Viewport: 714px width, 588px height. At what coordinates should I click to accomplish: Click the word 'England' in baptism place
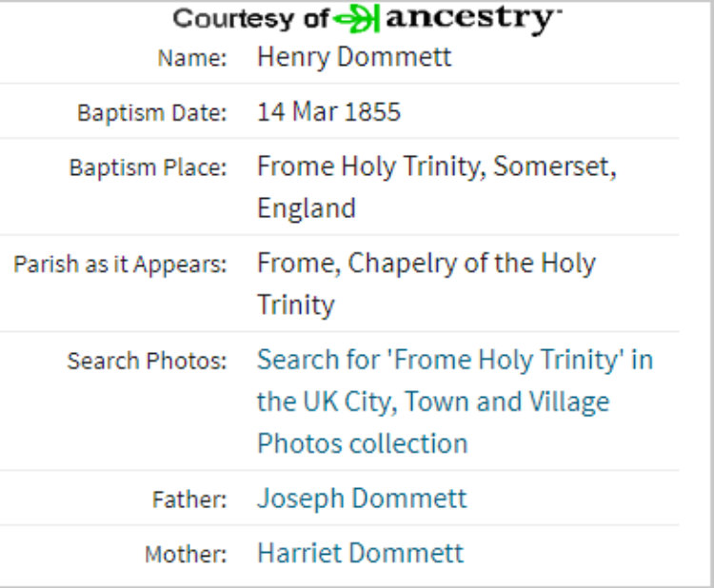(x=306, y=208)
